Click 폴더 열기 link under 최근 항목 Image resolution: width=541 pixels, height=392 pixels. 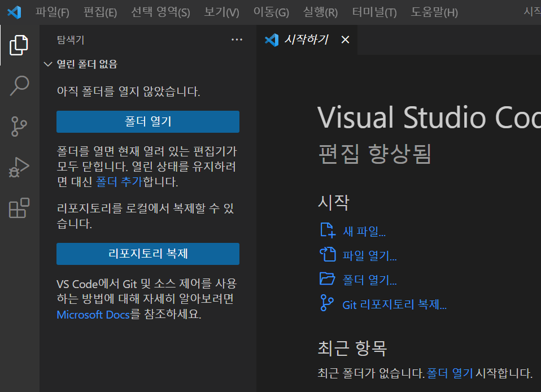pyautogui.click(x=450, y=373)
